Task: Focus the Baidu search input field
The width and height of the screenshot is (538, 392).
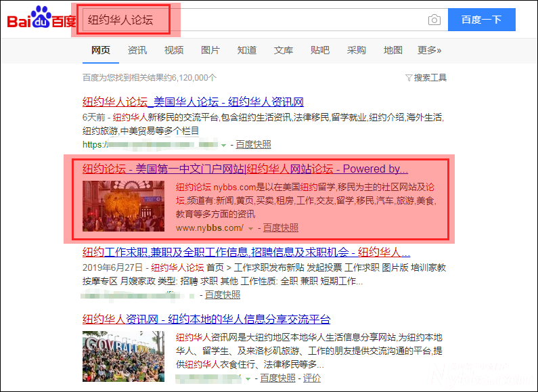Action: [264, 20]
